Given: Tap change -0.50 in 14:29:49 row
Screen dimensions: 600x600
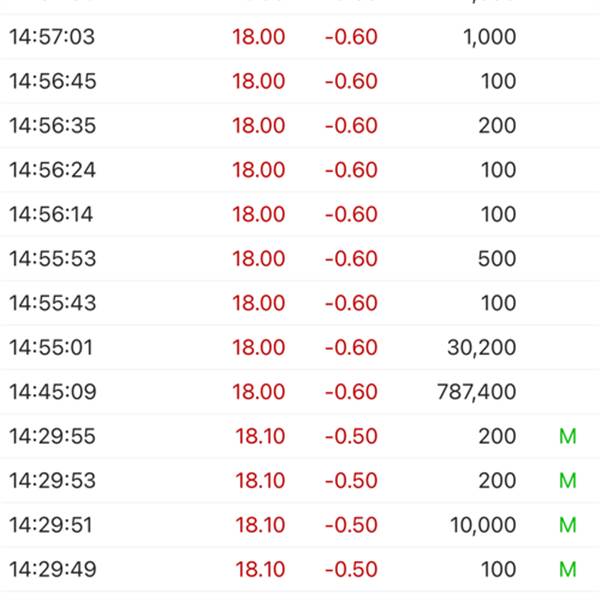Looking at the screenshot, I should click(351, 569).
